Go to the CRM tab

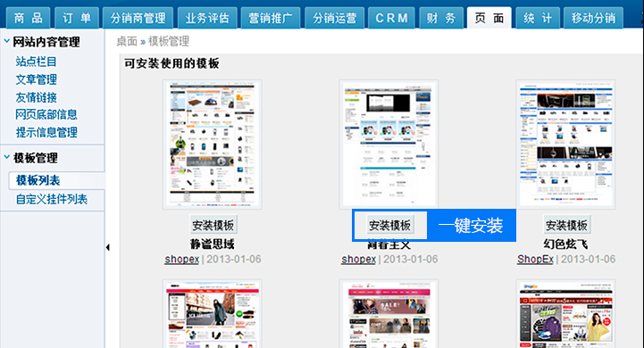tap(391, 18)
